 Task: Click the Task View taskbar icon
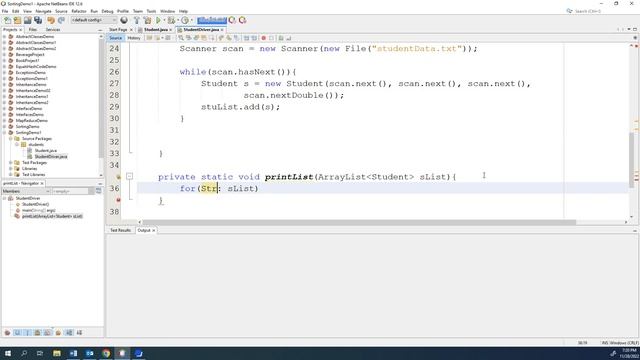(40, 353)
